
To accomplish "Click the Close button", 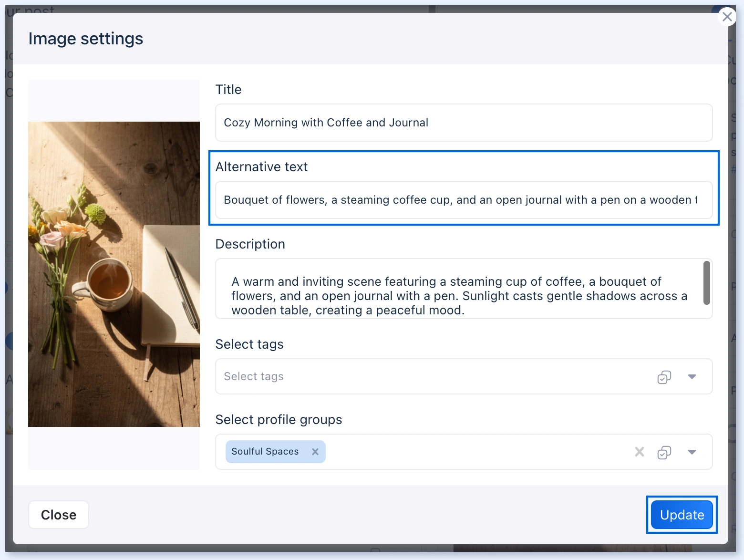I will tap(59, 515).
